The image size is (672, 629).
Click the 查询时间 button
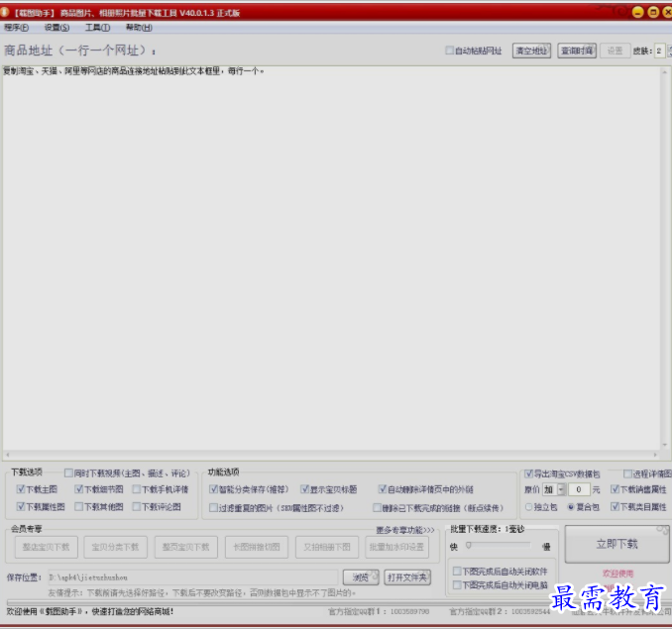(577, 51)
